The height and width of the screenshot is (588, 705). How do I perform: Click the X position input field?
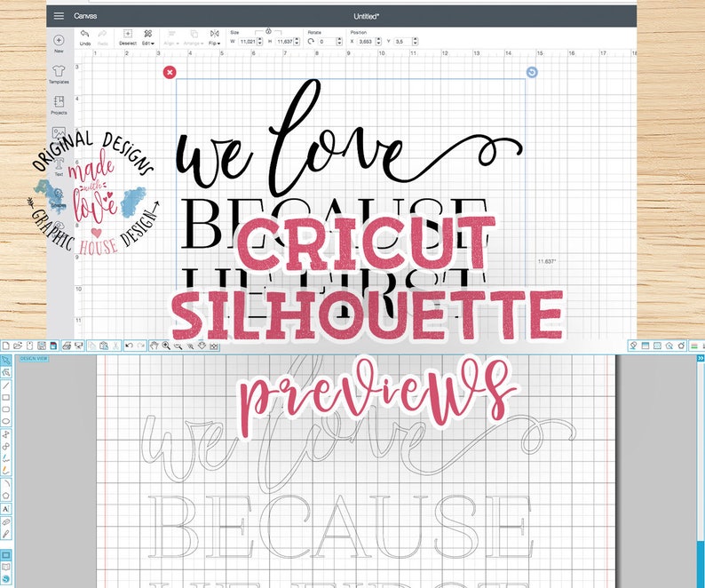(366, 42)
